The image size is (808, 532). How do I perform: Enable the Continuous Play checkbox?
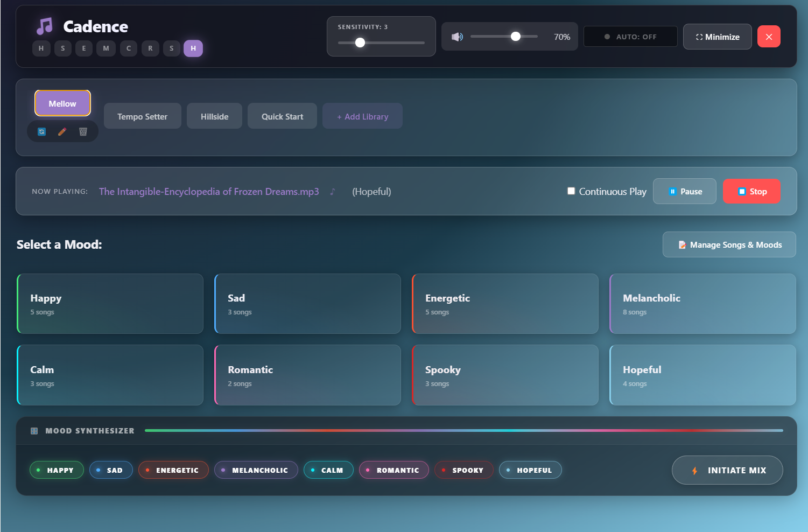[x=571, y=191]
